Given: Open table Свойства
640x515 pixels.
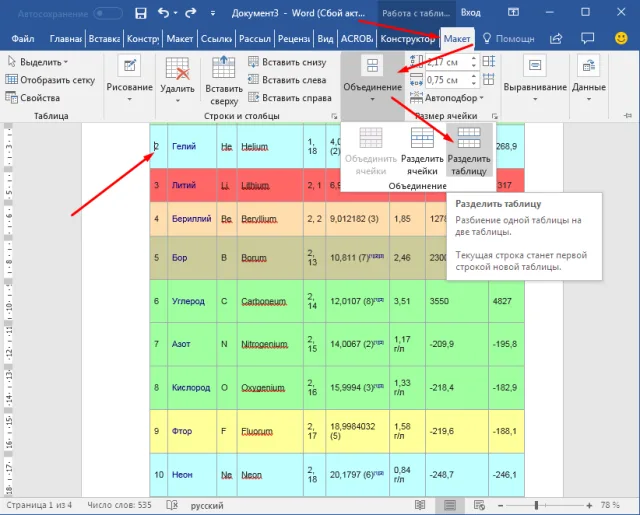Looking at the screenshot, I should click(33, 98).
